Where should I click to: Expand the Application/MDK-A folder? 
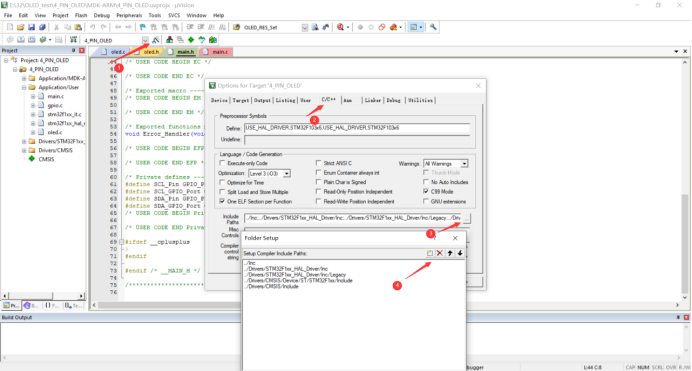(24, 78)
